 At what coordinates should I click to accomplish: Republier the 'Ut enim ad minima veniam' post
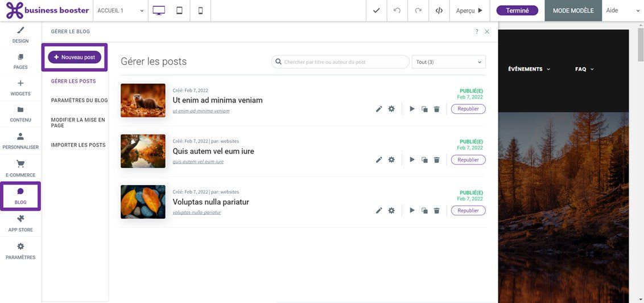pyautogui.click(x=468, y=109)
